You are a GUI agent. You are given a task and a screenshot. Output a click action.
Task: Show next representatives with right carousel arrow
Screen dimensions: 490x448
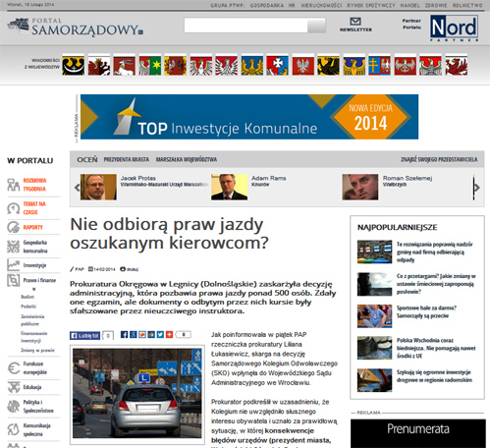point(477,188)
